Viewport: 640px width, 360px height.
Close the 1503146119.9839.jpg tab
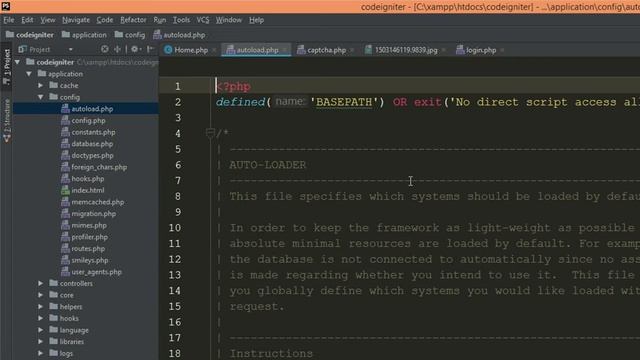444,50
